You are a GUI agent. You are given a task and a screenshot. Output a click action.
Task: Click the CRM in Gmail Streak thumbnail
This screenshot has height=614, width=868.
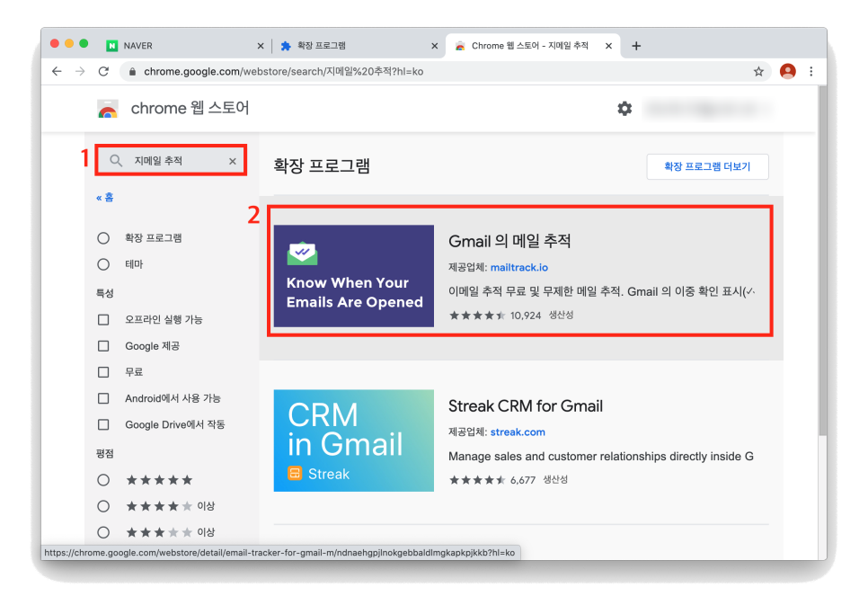click(354, 440)
